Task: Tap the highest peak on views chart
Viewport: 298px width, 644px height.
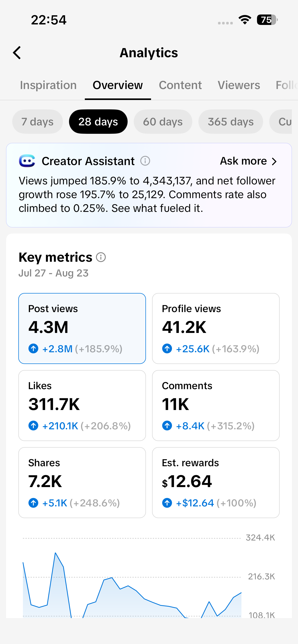Action: coord(55,553)
